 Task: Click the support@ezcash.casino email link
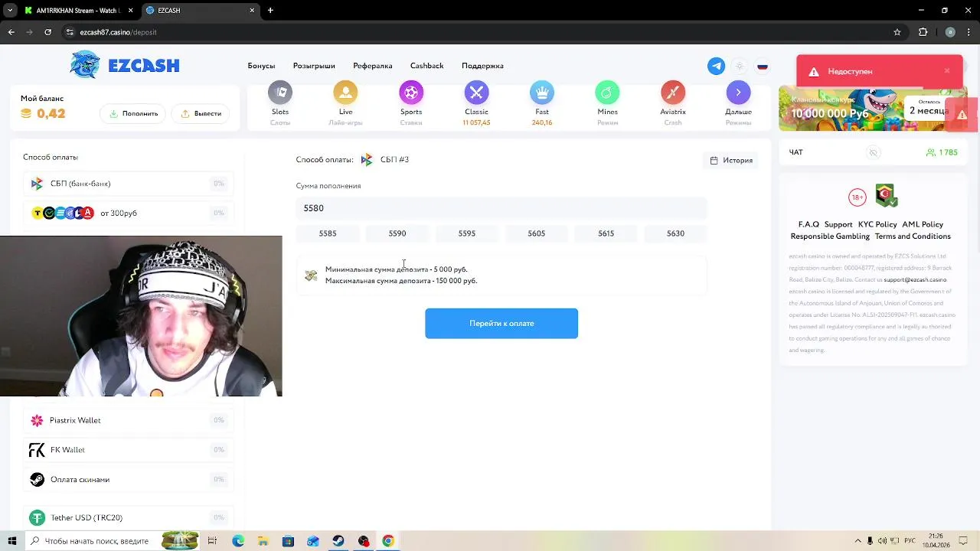pos(915,280)
